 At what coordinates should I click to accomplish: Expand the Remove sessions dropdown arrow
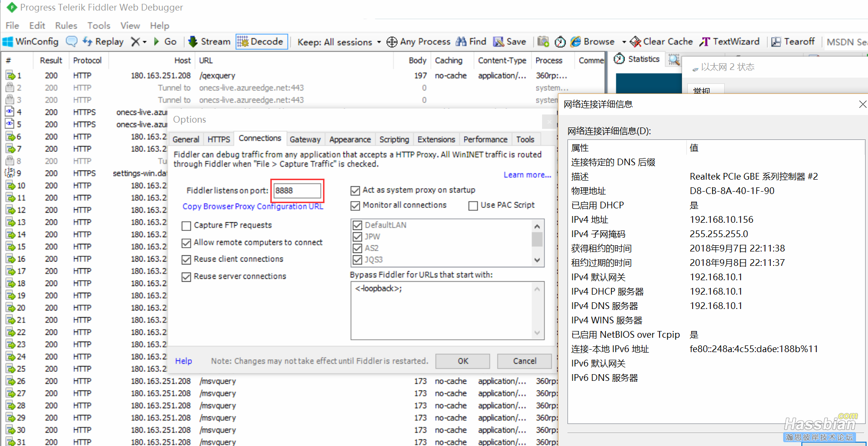pos(144,42)
